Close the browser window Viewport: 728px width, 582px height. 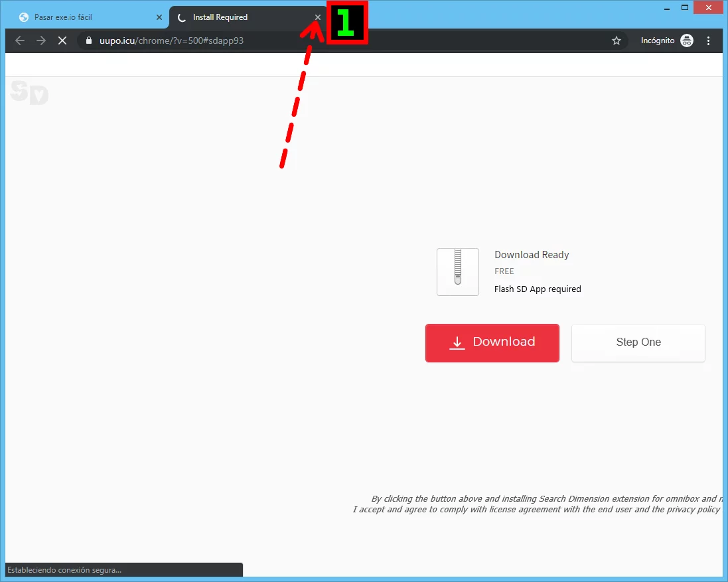(708, 8)
